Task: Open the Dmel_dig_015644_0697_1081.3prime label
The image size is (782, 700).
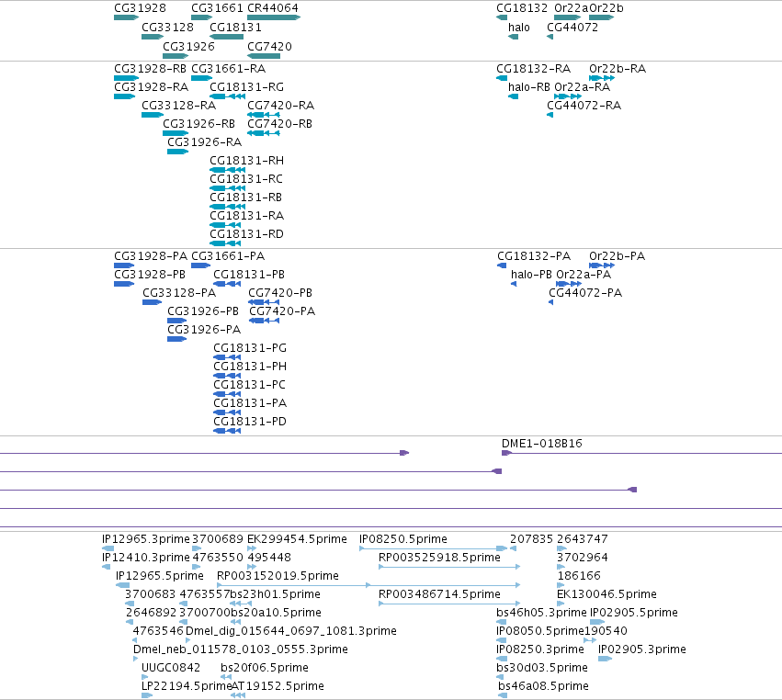Action: (291, 631)
